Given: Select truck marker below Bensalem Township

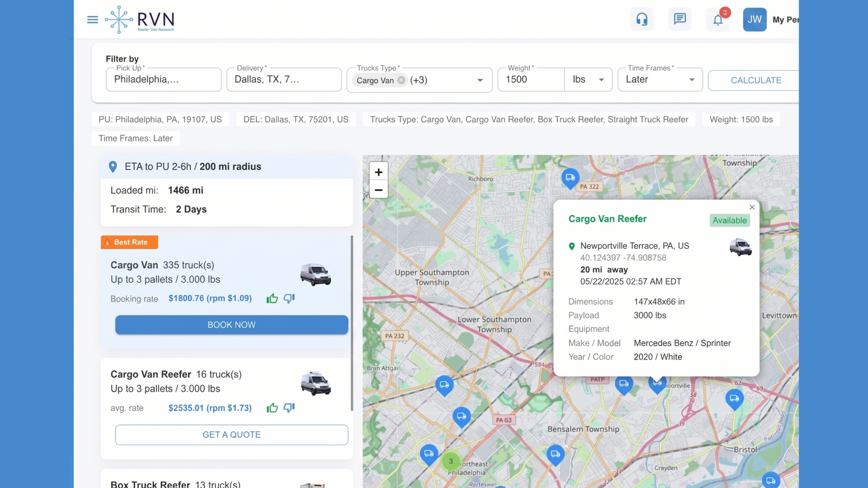Looking at the screenshot, I should (555, 454).
